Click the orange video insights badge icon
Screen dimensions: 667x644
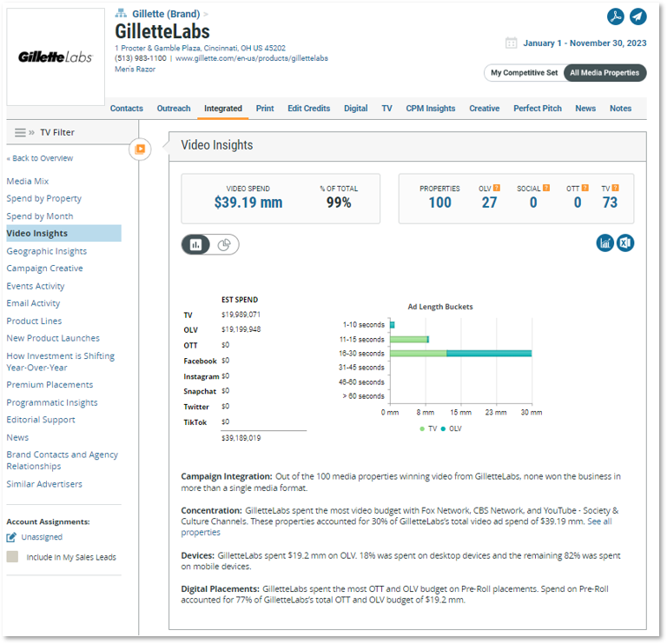click(140, 149)
